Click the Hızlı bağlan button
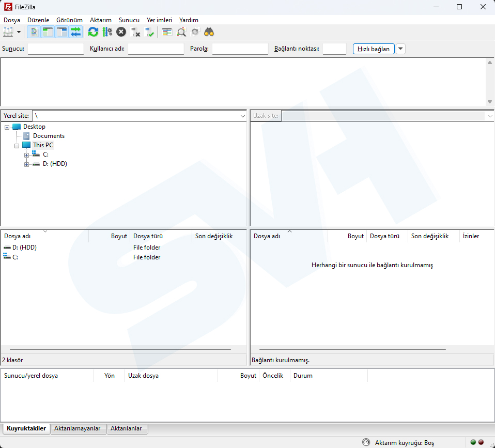The width and height of the screenshot is (495, 448). point(374,49)
